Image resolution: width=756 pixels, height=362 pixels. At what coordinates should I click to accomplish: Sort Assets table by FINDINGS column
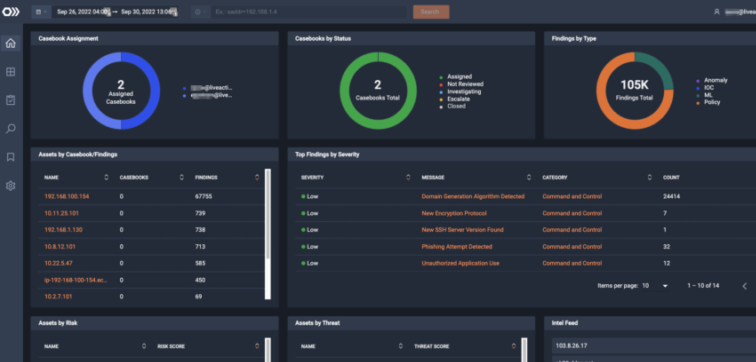[x=257, y=177]
